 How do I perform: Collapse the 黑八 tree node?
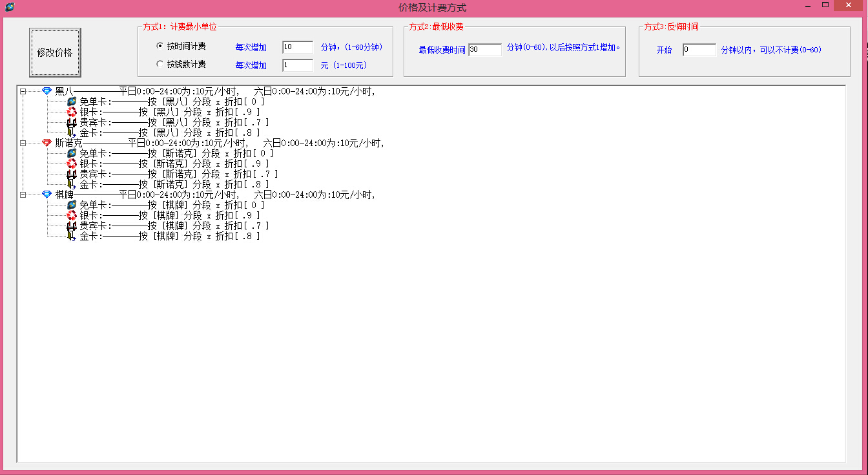pyautogui.click(x=23, y=92)
